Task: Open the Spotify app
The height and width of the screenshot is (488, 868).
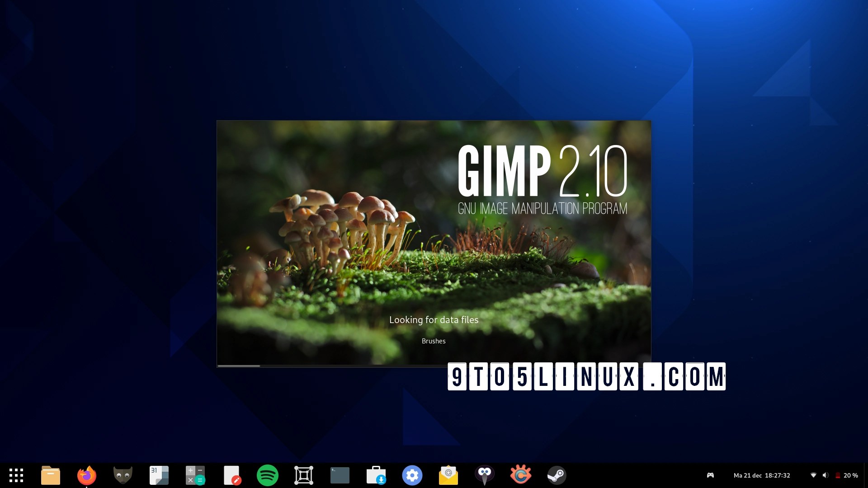Action: pos(267,475)
